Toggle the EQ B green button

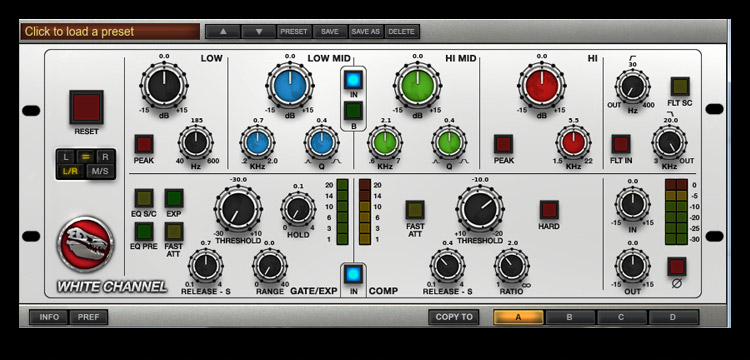pos(353,111)
